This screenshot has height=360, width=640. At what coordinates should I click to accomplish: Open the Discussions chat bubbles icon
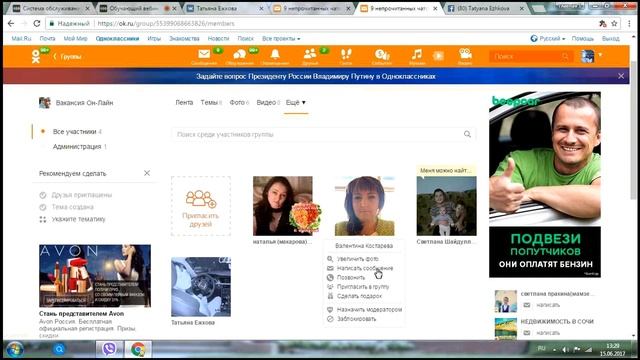click(240, 54)
